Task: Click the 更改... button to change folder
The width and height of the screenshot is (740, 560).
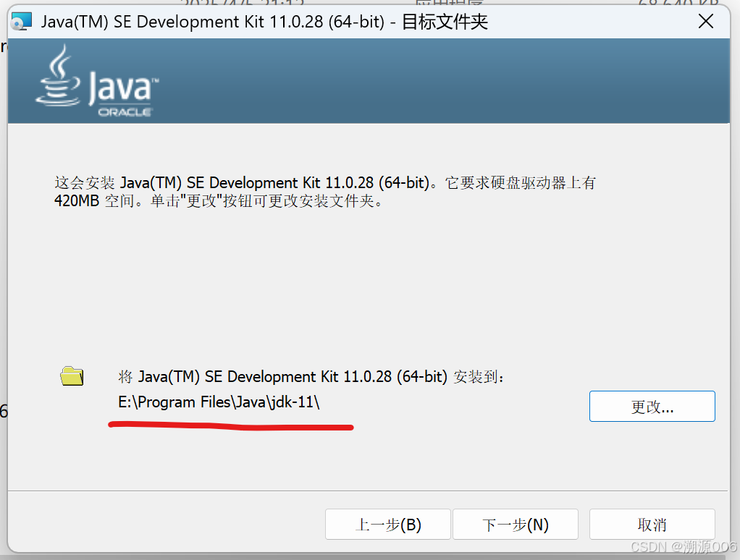Action: point(652,406)
